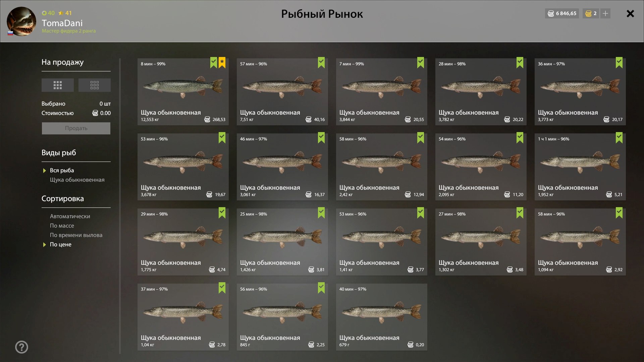Select the Вся рыба fish filter
Viewport: 644px width, 362px height.
pos(62,170)
